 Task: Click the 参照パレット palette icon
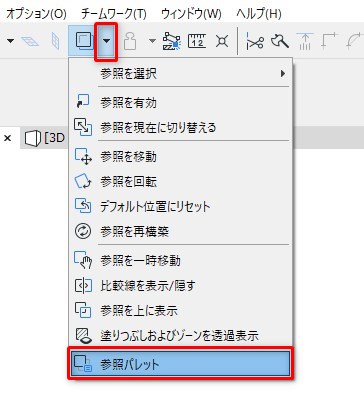83,364
